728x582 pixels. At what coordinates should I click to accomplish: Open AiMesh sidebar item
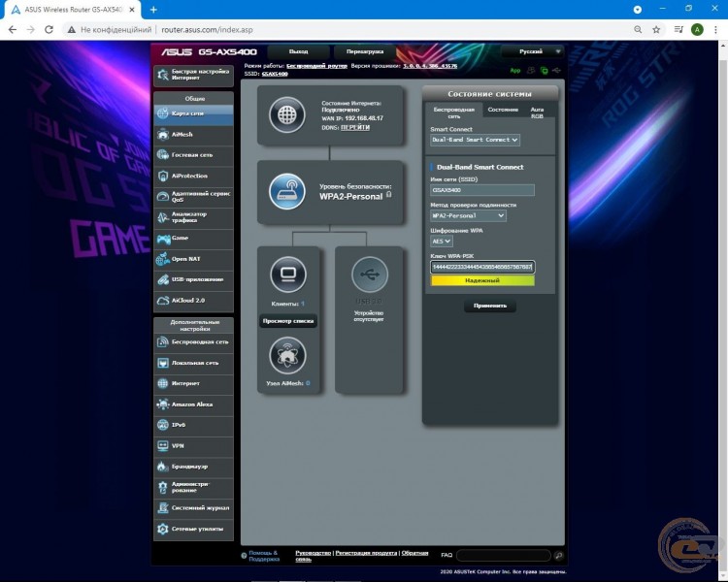point(193,135)
